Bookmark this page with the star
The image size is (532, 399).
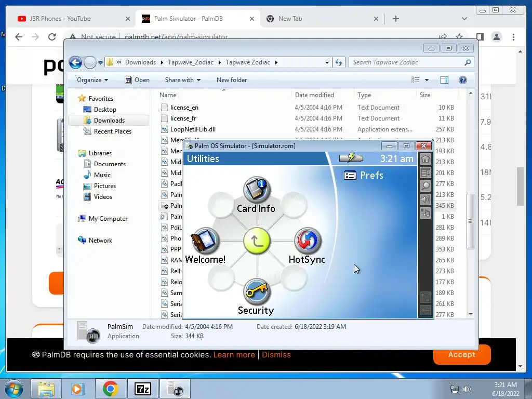click(x=459, y=36)
